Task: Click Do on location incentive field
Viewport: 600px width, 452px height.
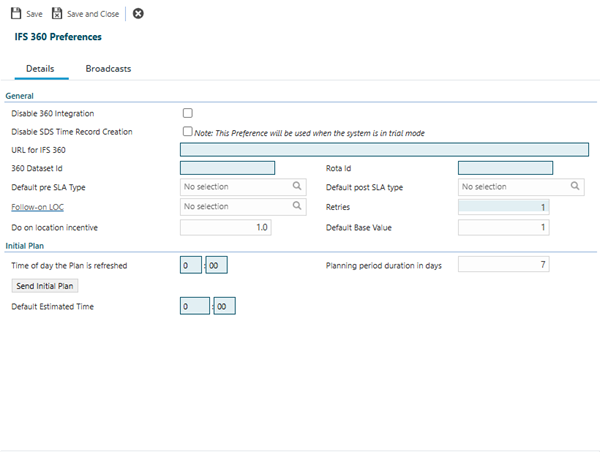Action: pyautogui.click(x=226, y=227)
